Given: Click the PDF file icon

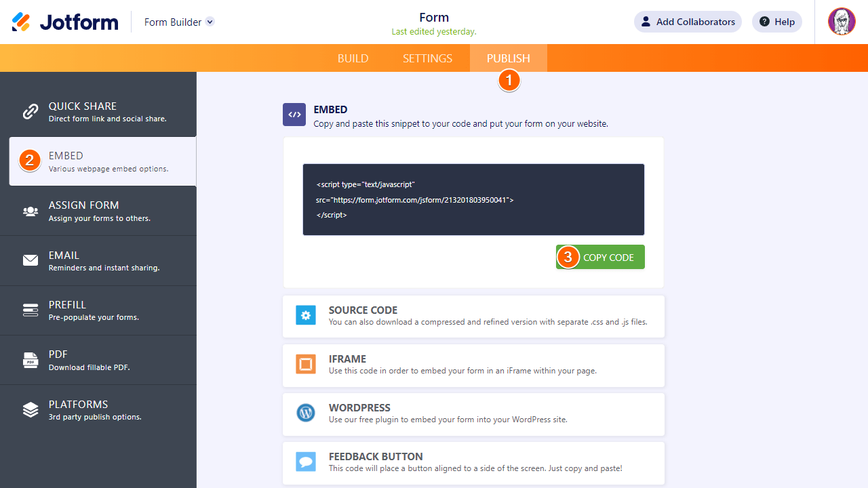Looking at the screenshot, I should coord(31,360).
